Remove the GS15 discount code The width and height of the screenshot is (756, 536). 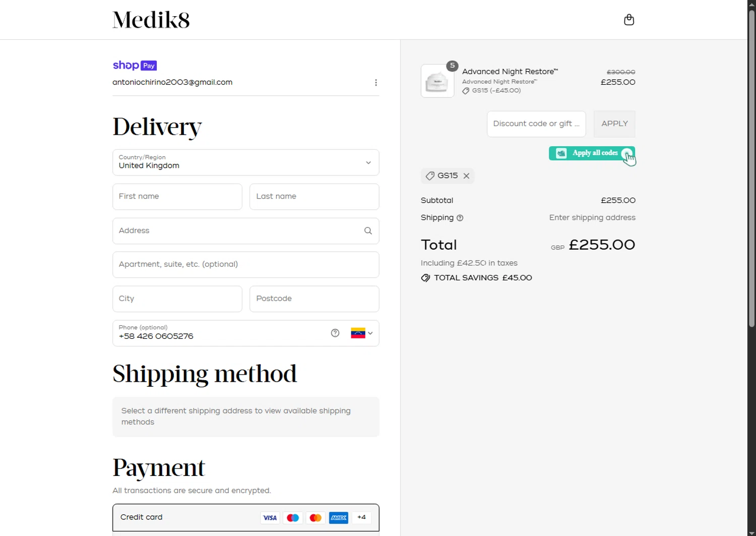point(466,176)
